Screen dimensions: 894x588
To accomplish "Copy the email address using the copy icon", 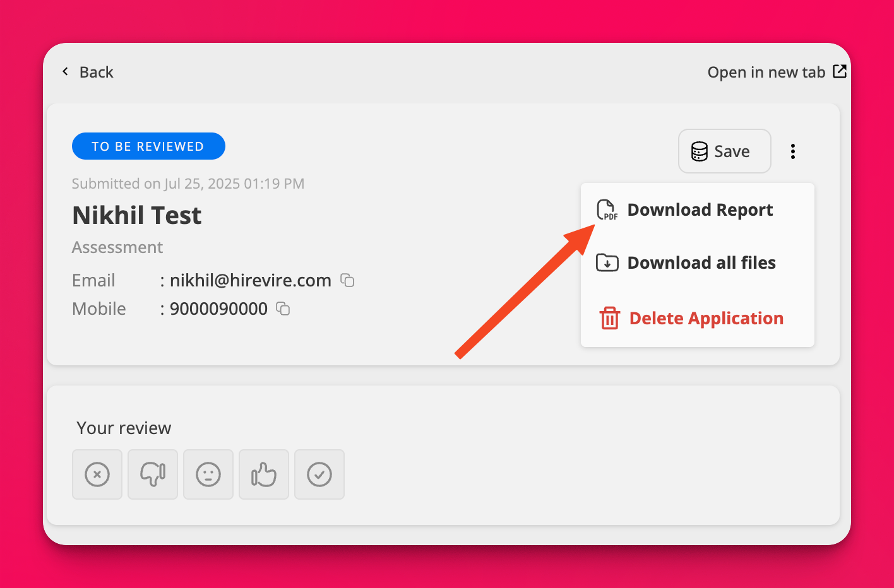I will click(x=347, y=280).
